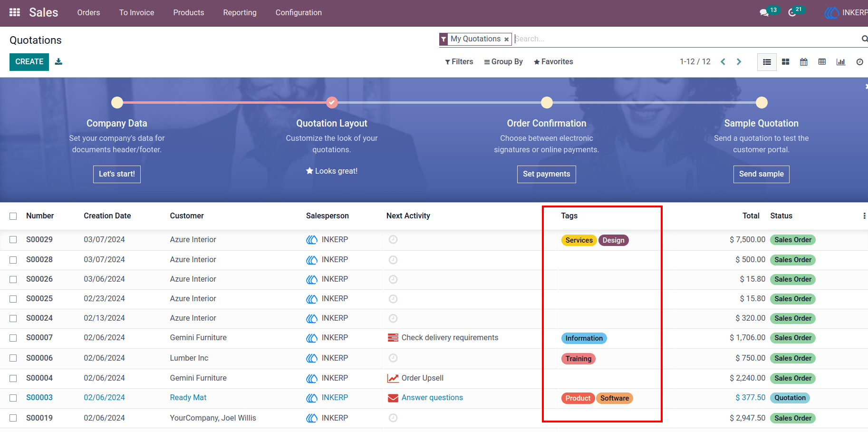Open the Configuration menu
Image resolution: width=868 pixels, height=432 pixels.
pyautogui.click(x=299, y=13)
